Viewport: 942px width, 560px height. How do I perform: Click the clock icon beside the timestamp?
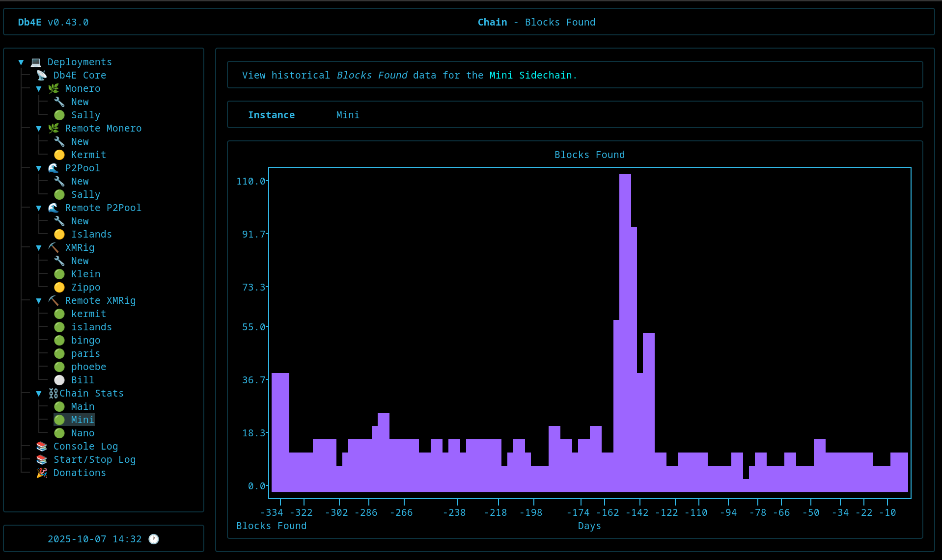click(154, 539)
